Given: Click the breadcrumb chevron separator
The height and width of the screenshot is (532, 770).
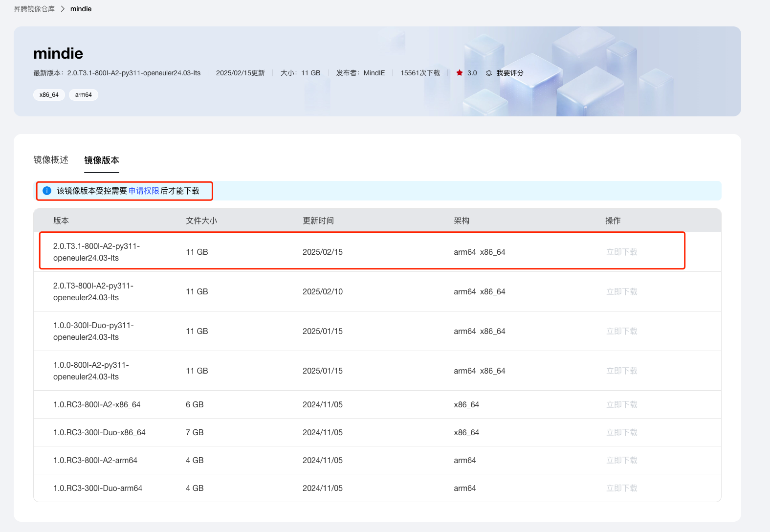Looking at the screenshot, I should point(63,9).
